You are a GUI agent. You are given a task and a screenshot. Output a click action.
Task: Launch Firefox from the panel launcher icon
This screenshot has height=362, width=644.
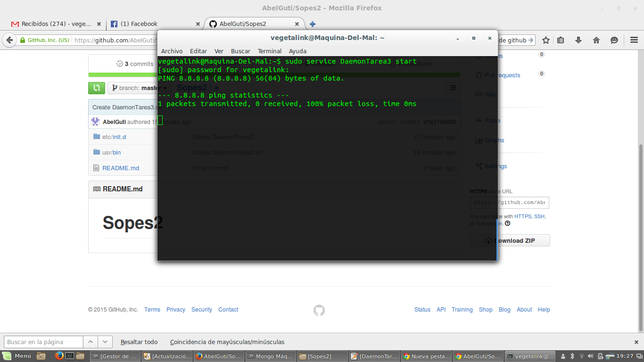point(59,356)
